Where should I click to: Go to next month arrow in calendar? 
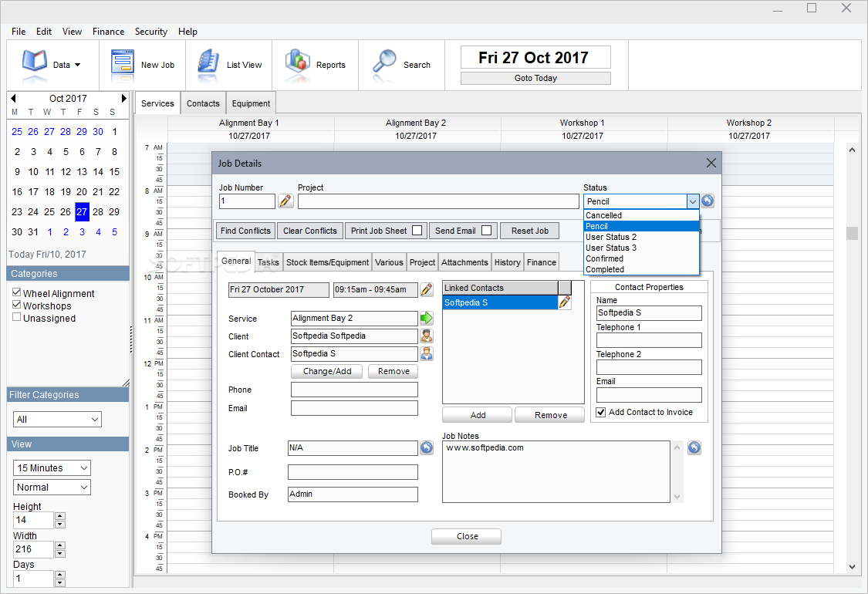(x=124, y=99)
